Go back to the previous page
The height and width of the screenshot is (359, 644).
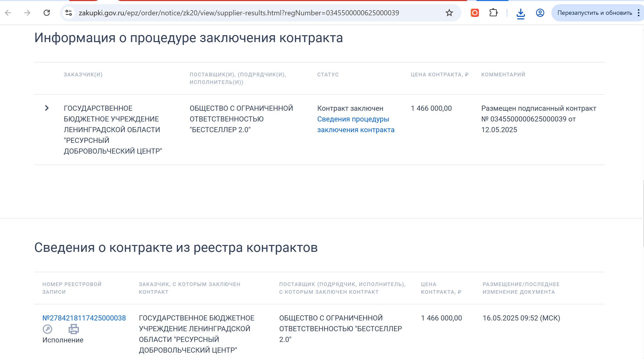pyautogui.click(x=8, y=13)
